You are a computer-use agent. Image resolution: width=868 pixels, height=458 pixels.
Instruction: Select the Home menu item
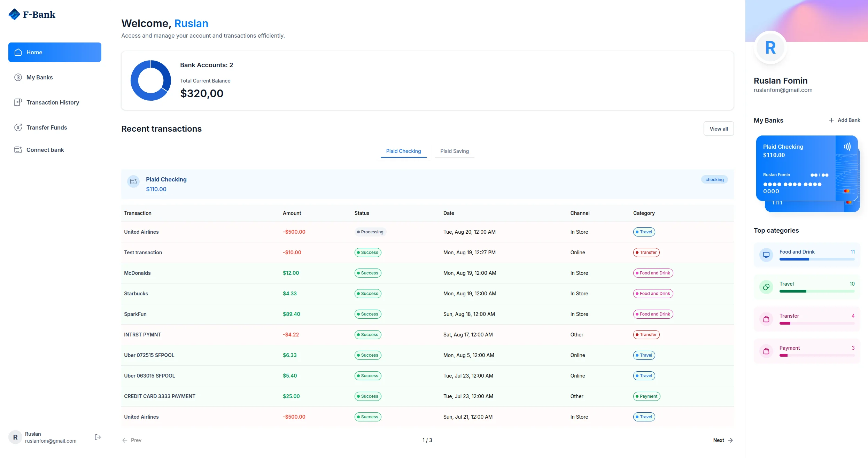pos(55,52)
